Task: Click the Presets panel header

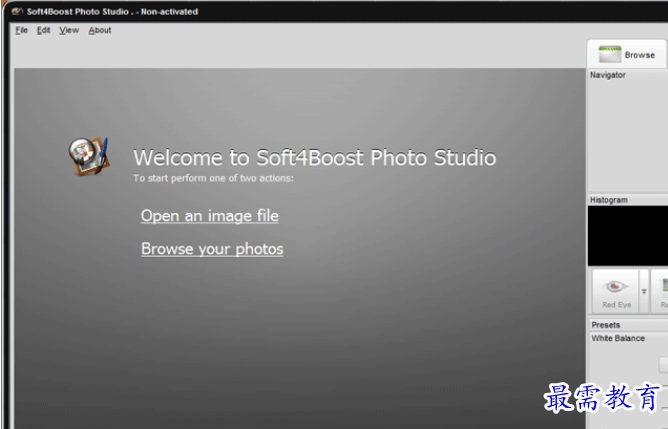Action: (628, 325)
